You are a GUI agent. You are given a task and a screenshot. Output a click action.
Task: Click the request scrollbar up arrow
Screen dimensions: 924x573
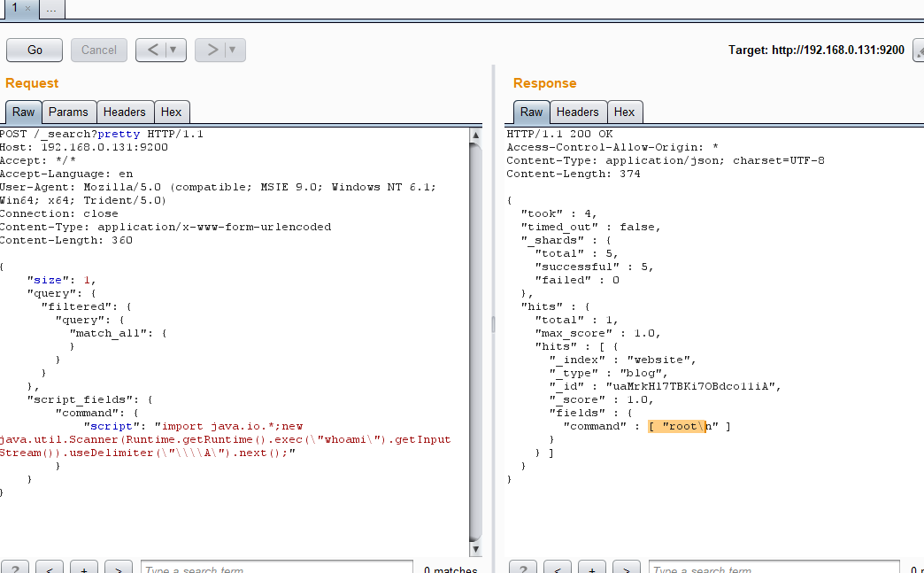pos(475,135)
